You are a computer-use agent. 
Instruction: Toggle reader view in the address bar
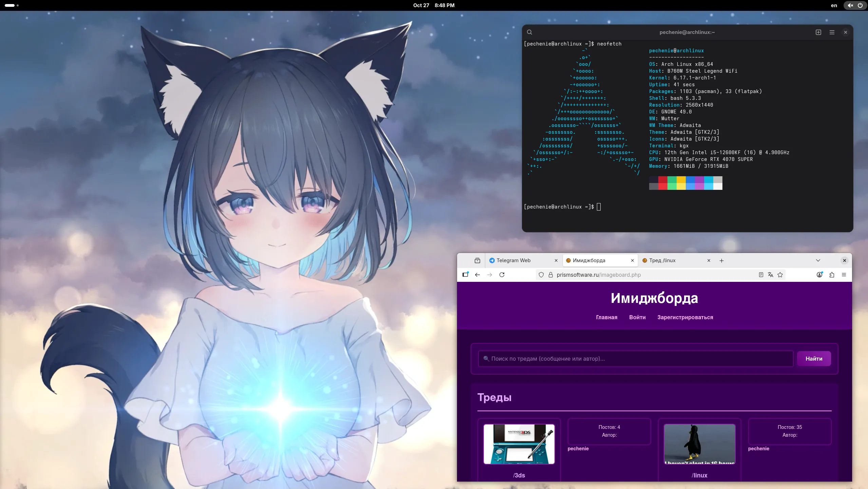[x=761, y=275]
